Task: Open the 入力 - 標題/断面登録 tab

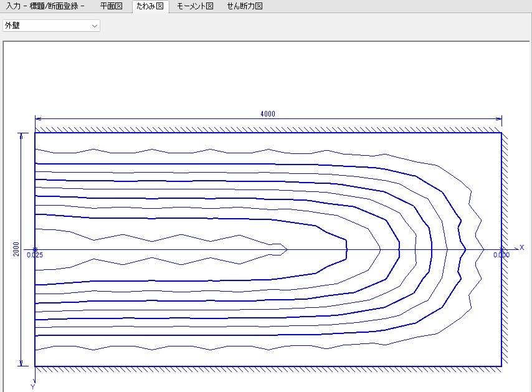Action: 45,6
